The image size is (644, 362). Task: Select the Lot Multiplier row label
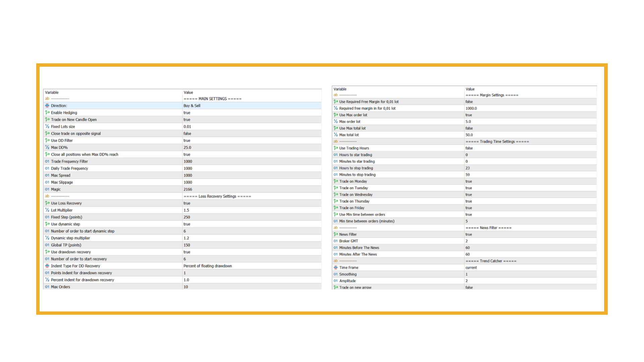point(62,210)
